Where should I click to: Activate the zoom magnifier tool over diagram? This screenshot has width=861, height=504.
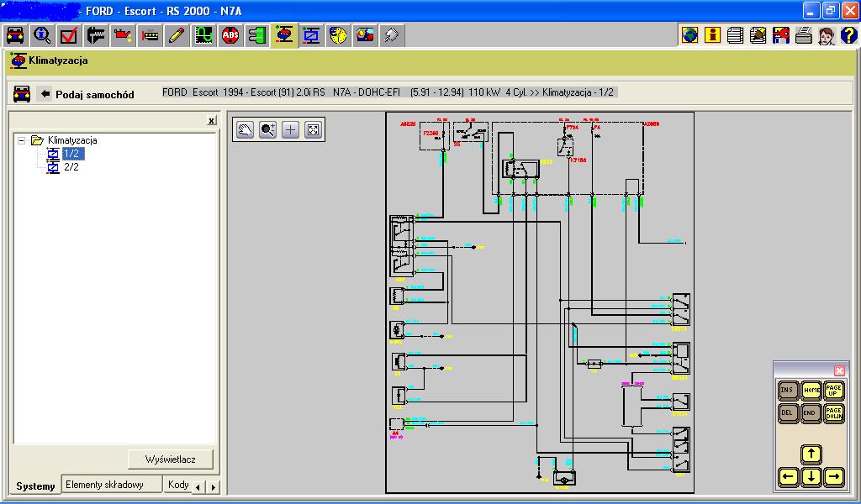[267, 130]
